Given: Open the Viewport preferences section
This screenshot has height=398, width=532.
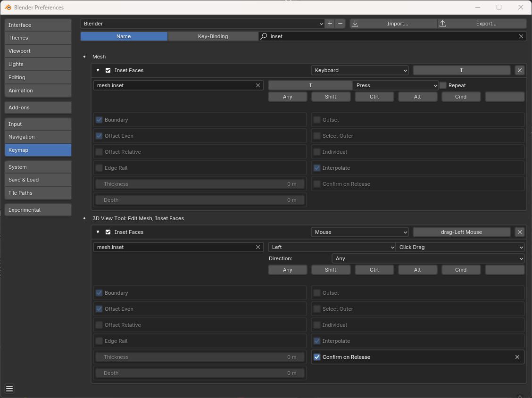Looking at the screenshot, I should 38,51.
